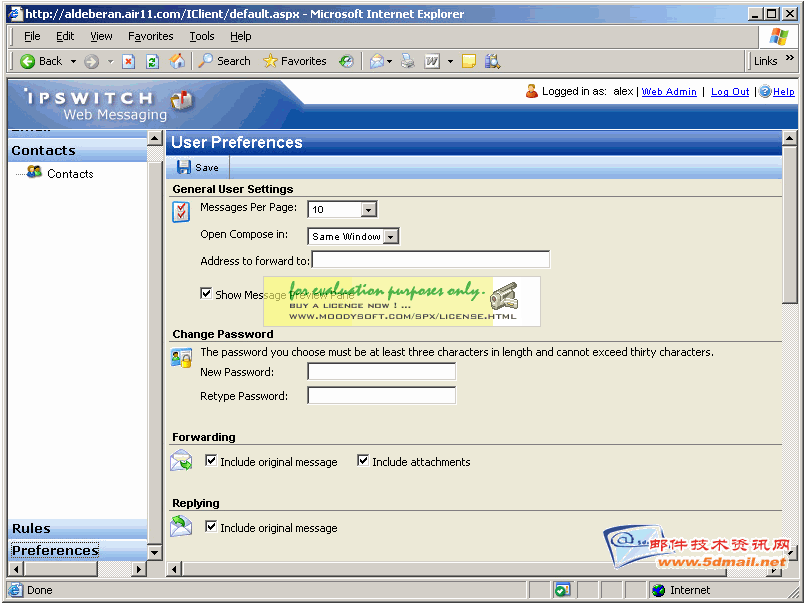Image resolution: width=804 pixels, height=603 pixels.
Task: Click the New Password input field
Action: [x=381, y=372]
